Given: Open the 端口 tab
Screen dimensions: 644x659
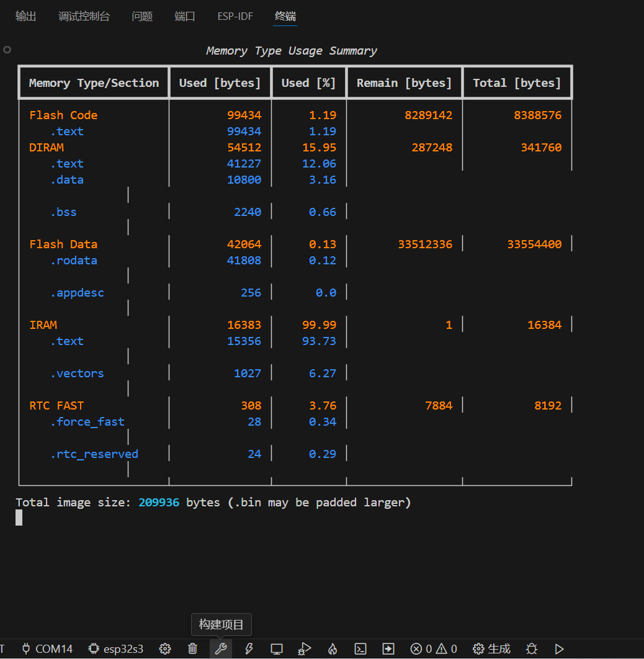Looking at the screenshot, I should click(185, 16).
